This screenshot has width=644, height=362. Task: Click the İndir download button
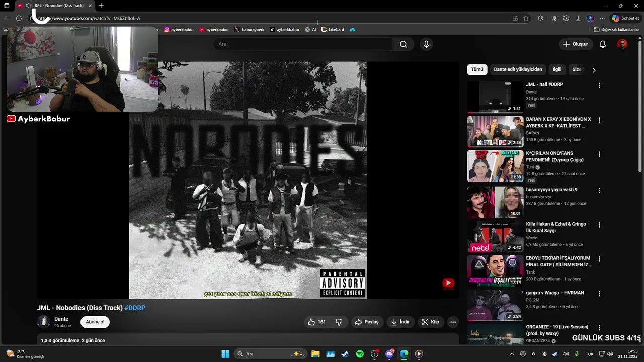[x=400, y=322]
